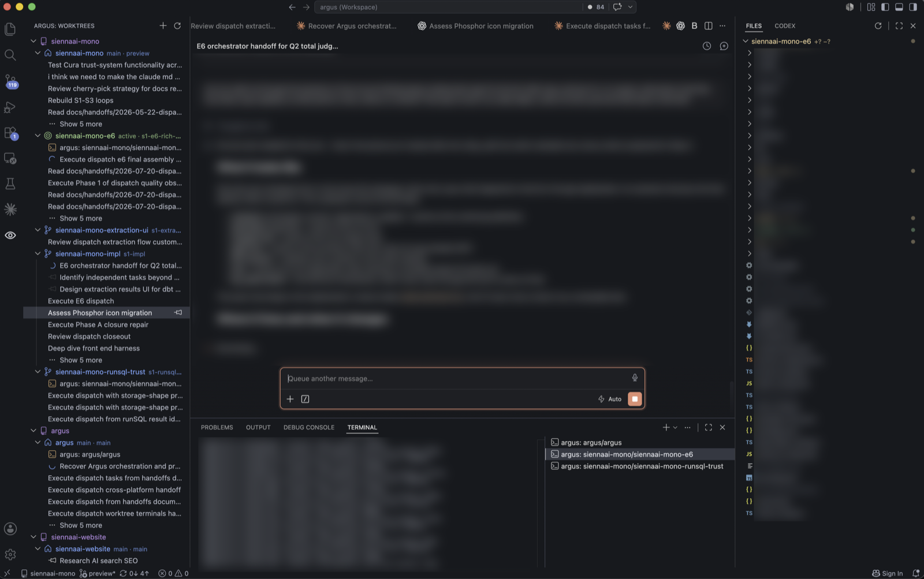This screenshot has width=924, height=579.
Task: Open Remote Explorer view in activity bar
Action: (10, 158)
